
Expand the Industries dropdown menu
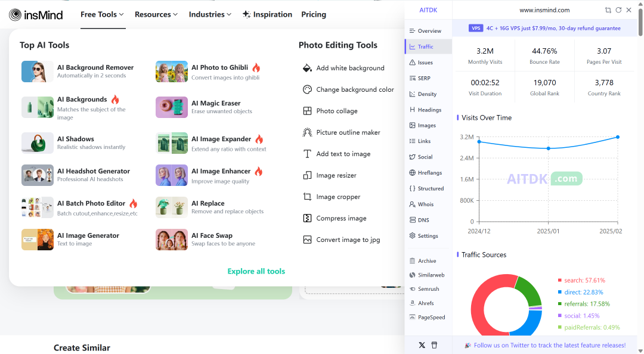(210, 14)
